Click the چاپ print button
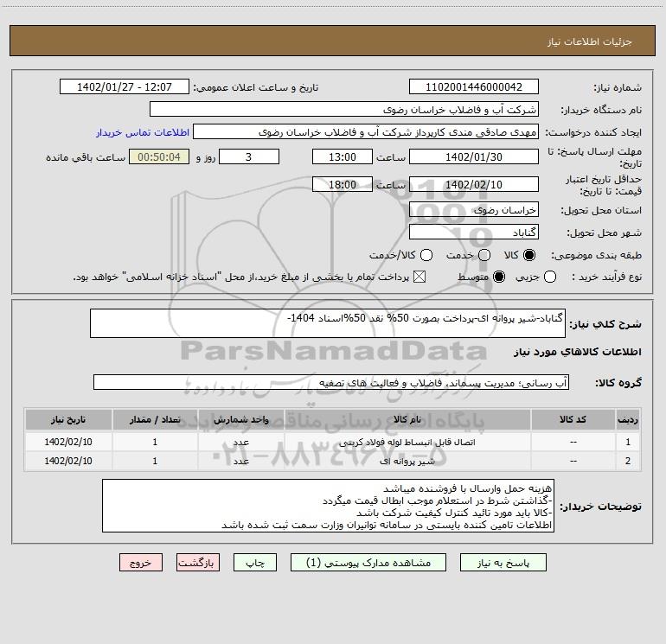Screen dimensions: 666x644 pyautogui.click(x=255, y=563)
